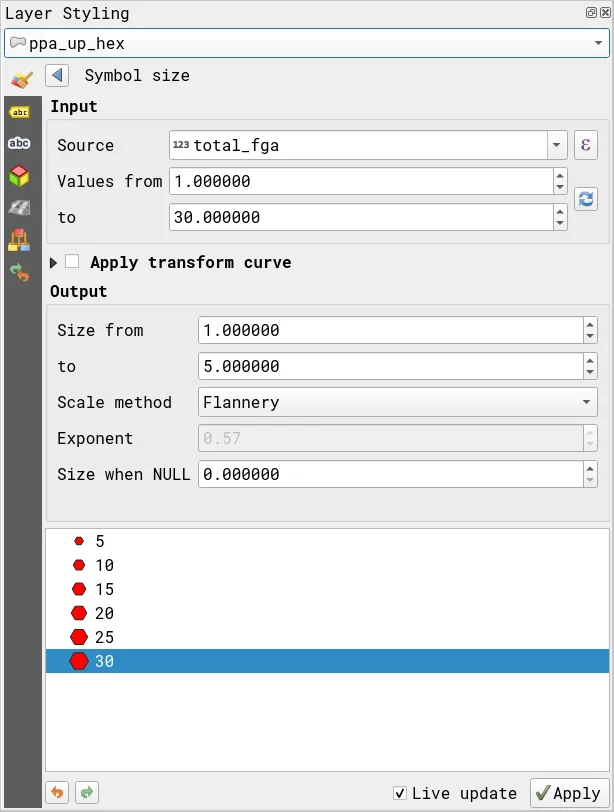Viewport: 614px width, 812px height.
Task: Select the highlighted legend row 30
Action: point(327,661)
